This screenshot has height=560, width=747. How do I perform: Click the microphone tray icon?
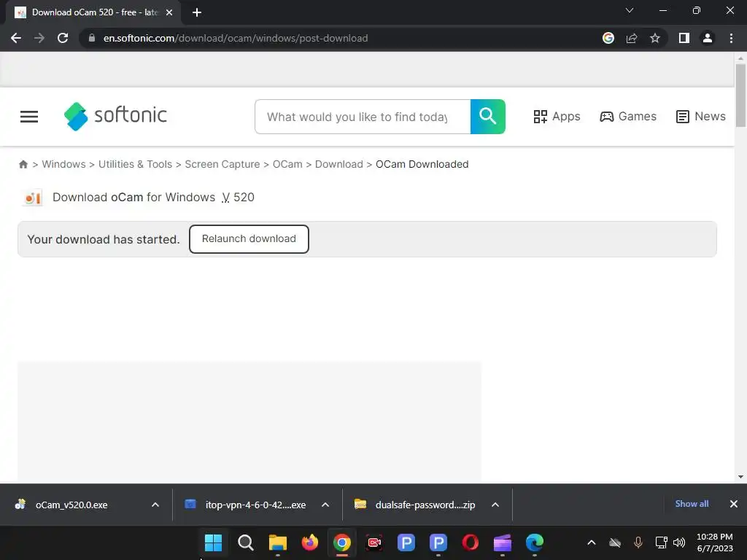638,542
